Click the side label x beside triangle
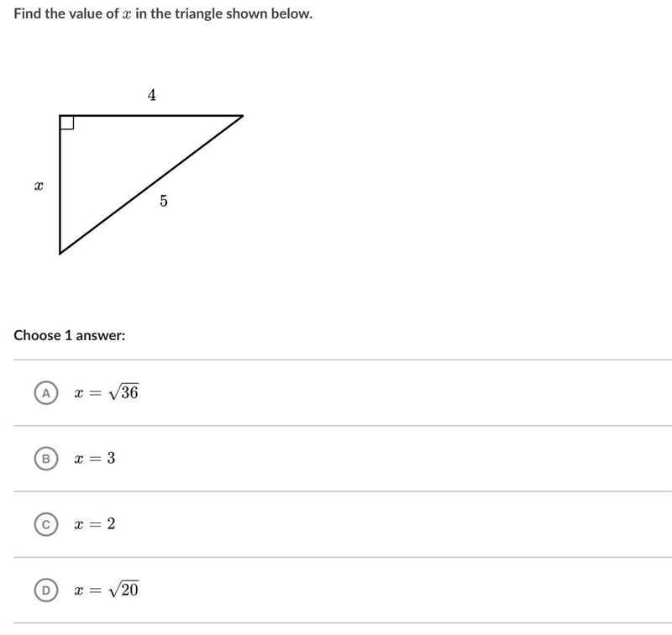 coord(39,186)
